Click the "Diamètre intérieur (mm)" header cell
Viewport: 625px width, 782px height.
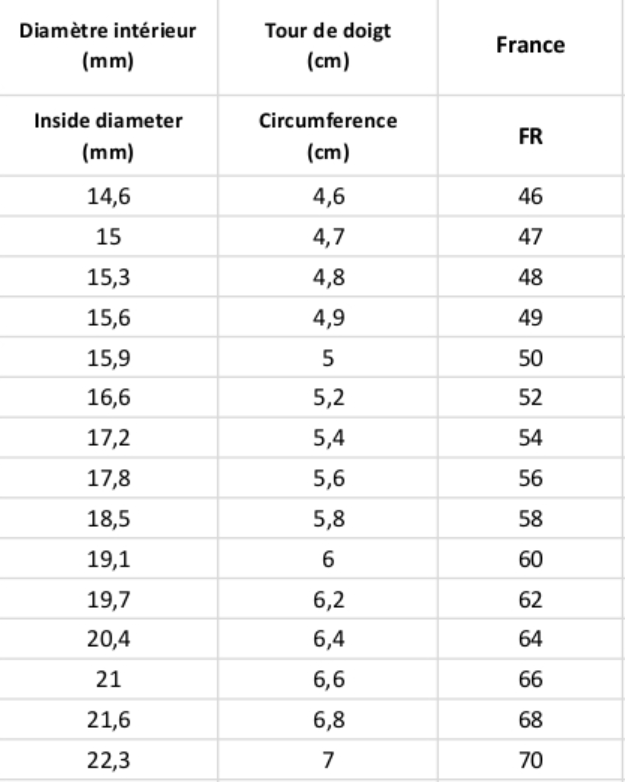point(107,46)
